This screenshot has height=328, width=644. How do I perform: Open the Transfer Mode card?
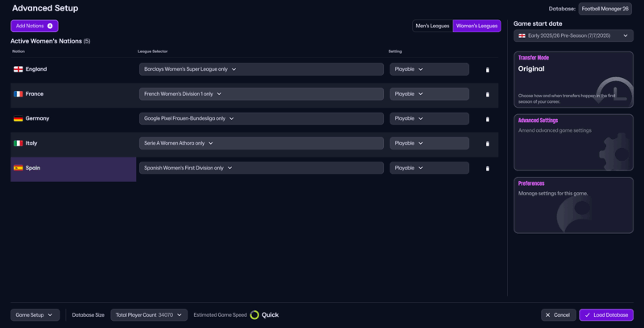[573, 80]
